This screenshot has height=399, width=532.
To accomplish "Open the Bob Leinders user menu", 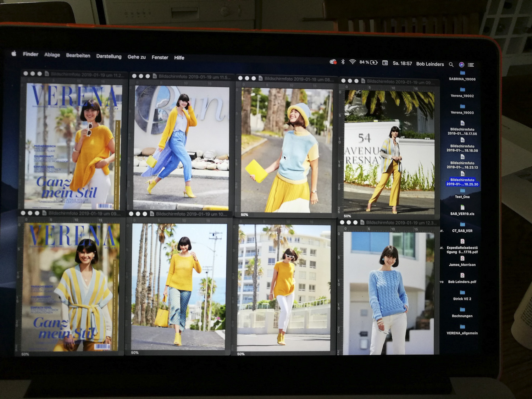I will (430, 64).
